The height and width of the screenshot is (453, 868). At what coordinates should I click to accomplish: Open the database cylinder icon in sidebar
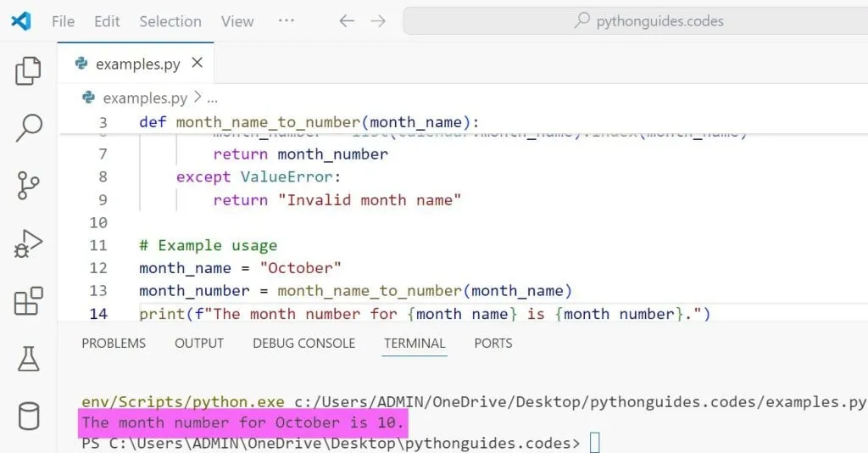(x=29, y=417)
